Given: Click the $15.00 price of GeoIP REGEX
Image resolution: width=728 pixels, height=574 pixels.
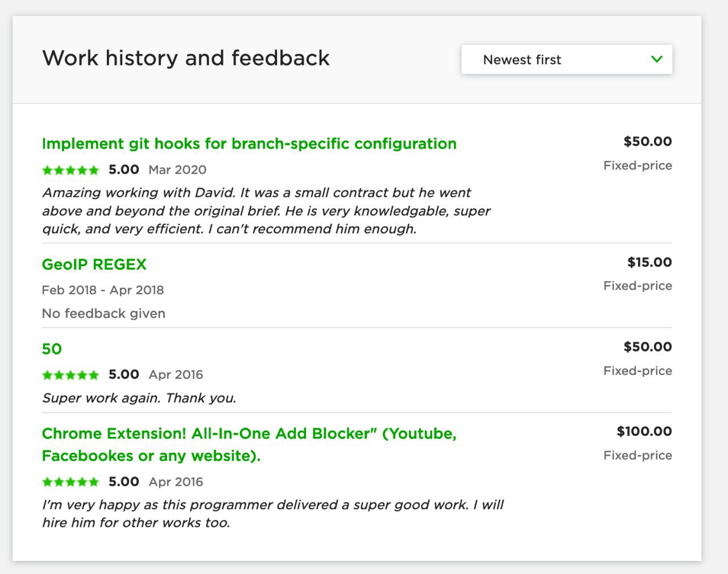Looking at the screenshot, I should (x=650, y=262).
